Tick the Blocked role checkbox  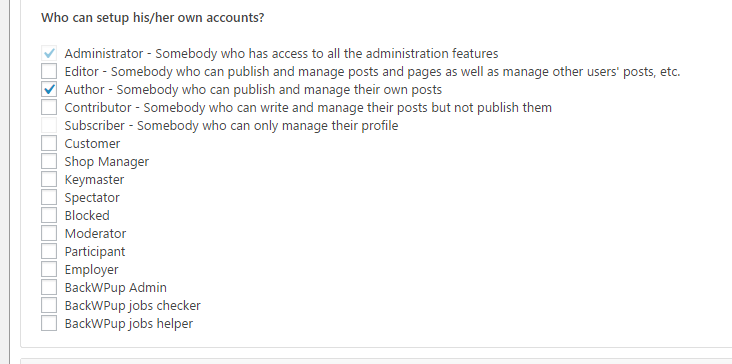(49, 215)
